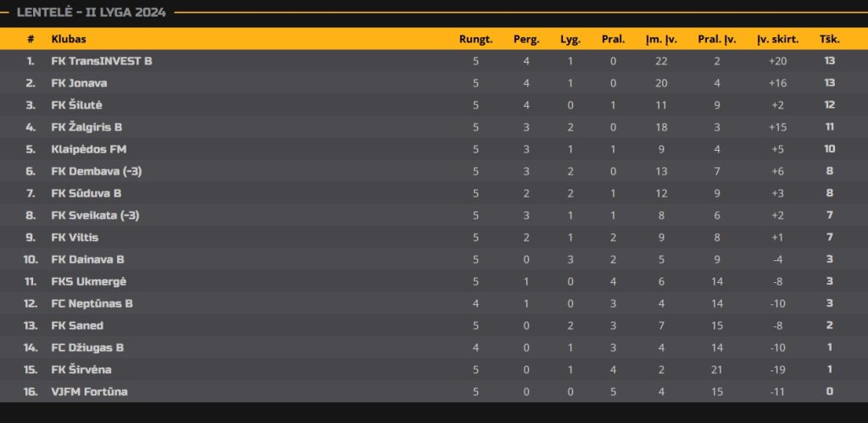The height and width of the screenshot is (423, 868).
Task: Open FK Dembava (-3) entry
Action: [97, 171]
